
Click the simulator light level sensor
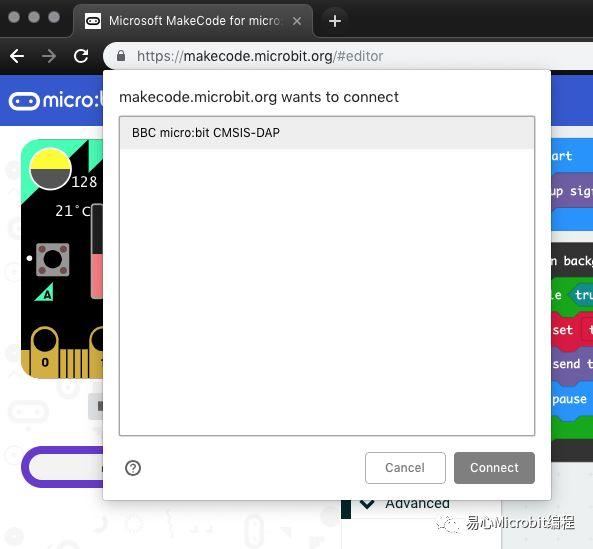[x=50, y=169]
